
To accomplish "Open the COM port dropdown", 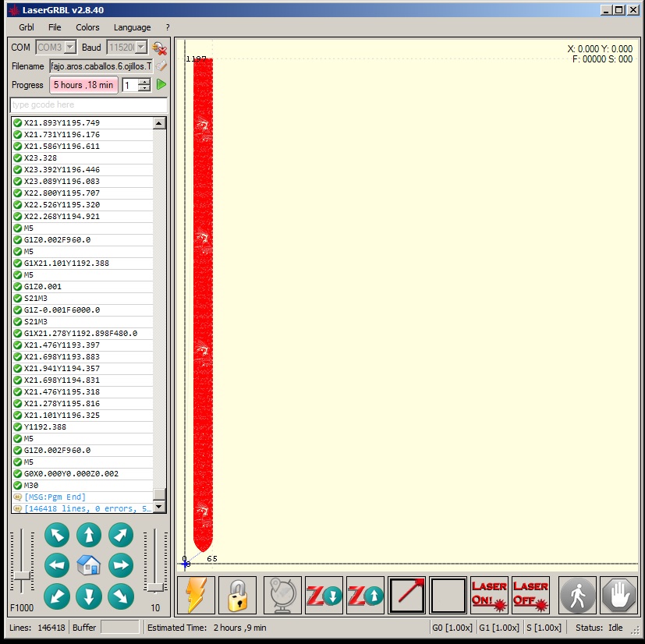I will [x=70, y=48].
